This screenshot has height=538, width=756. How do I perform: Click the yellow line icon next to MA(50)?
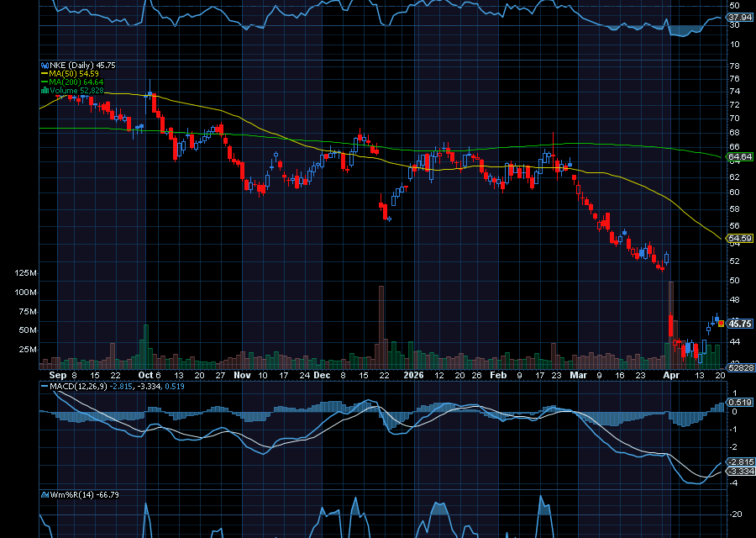pos(45,73)
